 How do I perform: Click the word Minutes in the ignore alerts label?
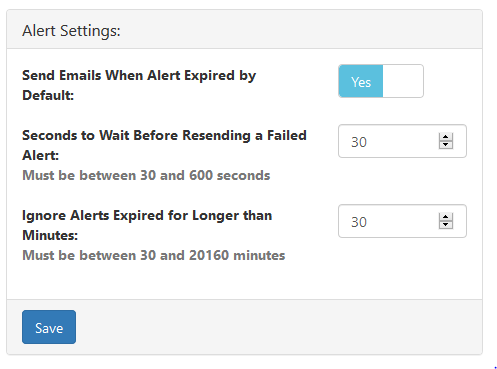pos(50,235)
